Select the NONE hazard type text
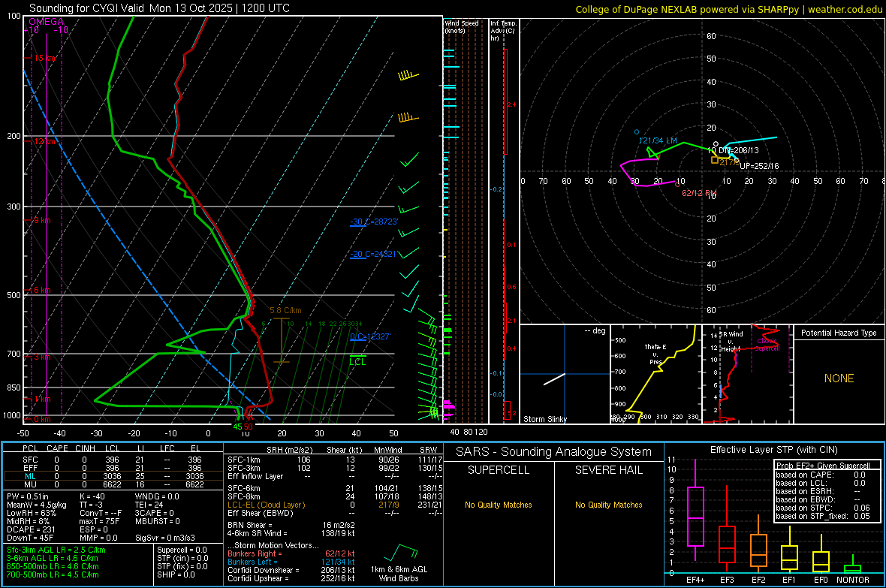The width and height of the screenshot is (886, 588). [x=839, y=378]
